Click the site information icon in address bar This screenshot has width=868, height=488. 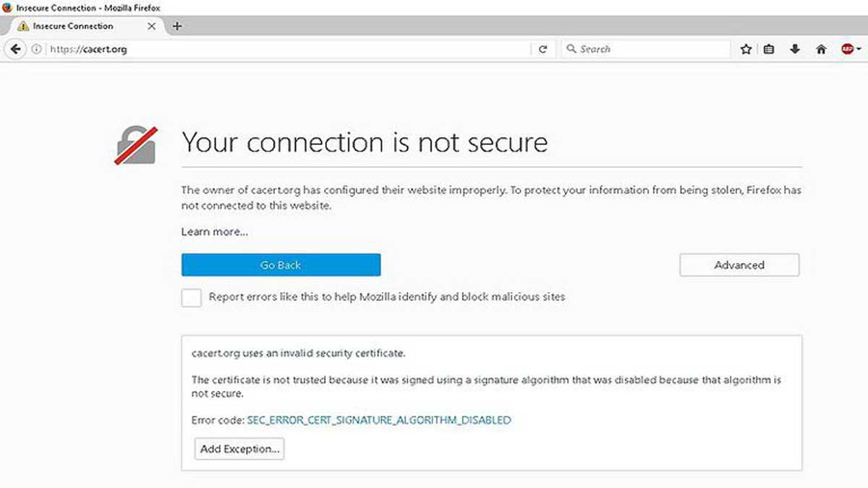(36, 49)
